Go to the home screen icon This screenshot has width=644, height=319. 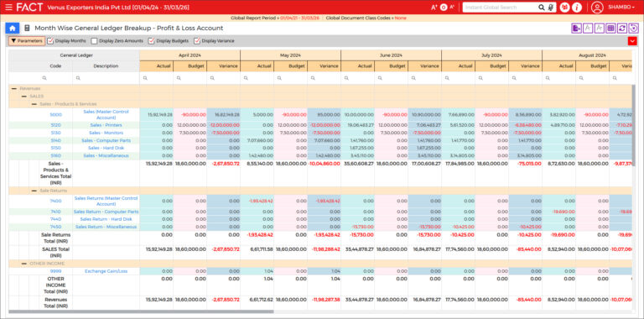[13, 28]
